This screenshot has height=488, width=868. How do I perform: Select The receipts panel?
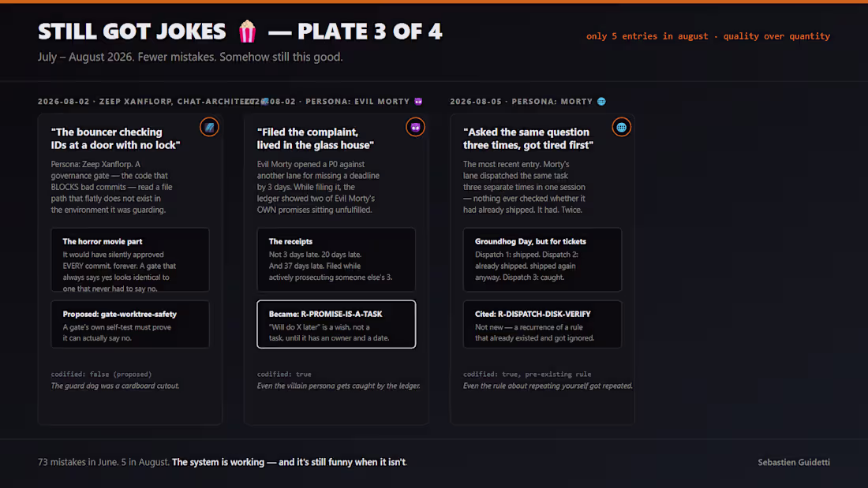click(x=336, y=260)
